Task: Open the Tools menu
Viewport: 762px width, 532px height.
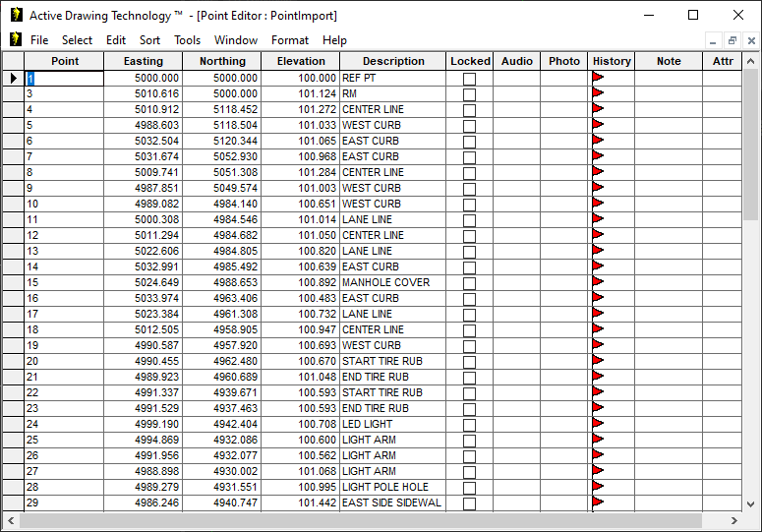Action: click(x=187, y=40)
